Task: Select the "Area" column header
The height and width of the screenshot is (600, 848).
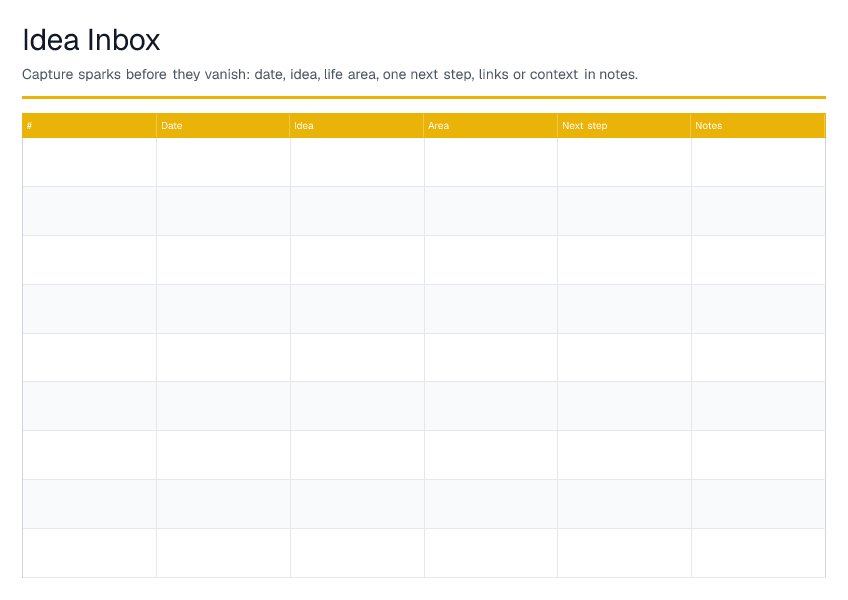Action: pos(490,126)
